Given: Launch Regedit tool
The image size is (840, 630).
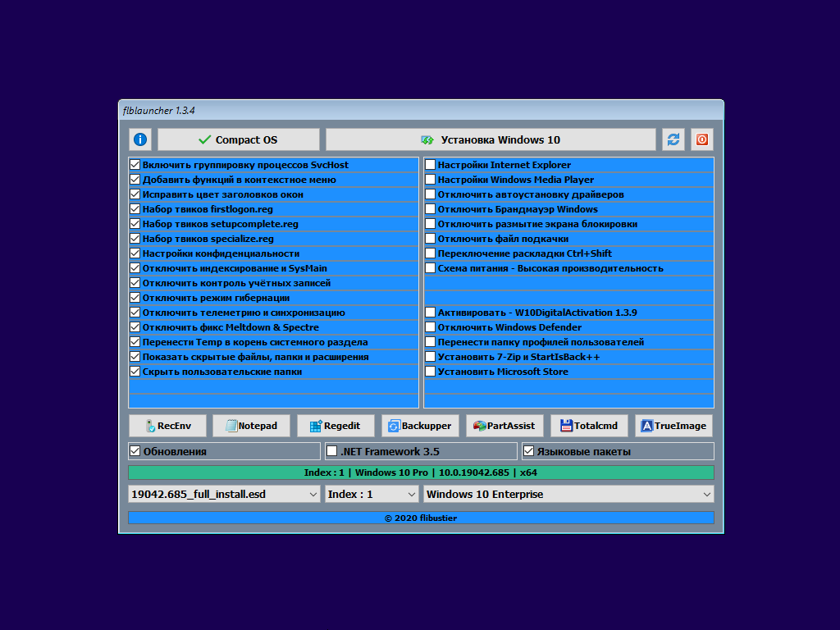Looking at the screenshot, I should click(336, 425).
